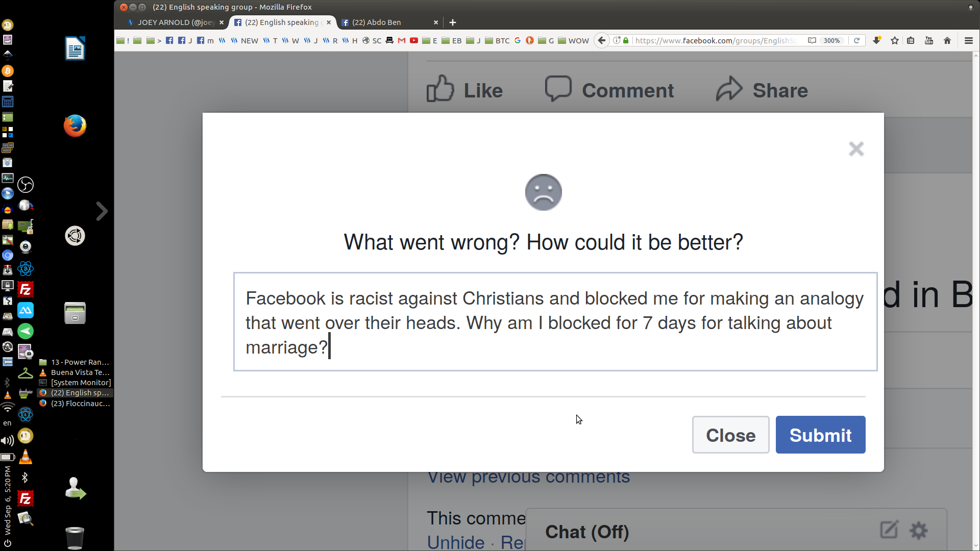Open the VLC launcher cone icon

pos(26,458)
